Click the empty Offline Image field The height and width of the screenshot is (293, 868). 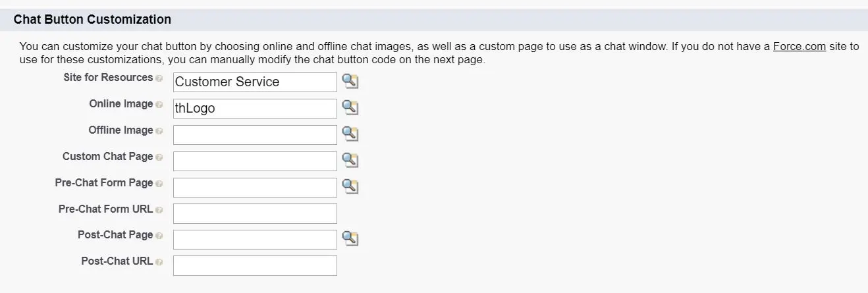click(x=255, y=135)
